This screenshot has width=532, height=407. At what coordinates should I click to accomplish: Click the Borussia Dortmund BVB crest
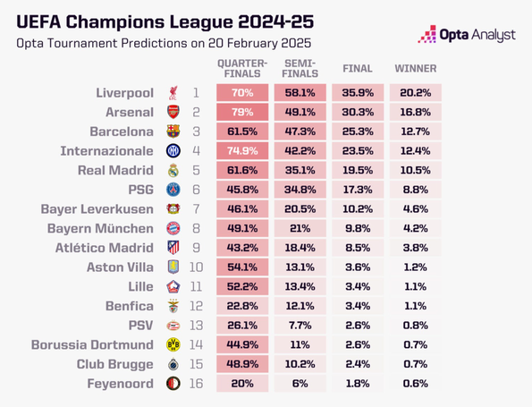173,344
